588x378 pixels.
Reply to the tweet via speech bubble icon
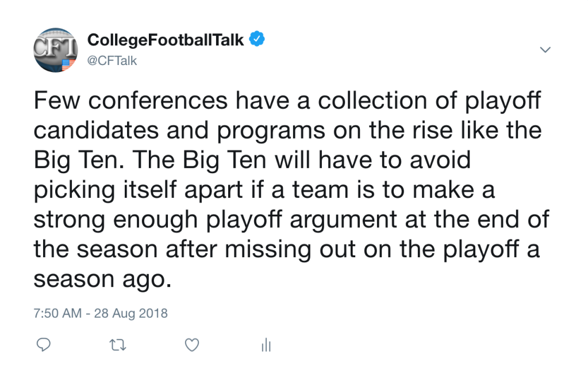pos(44,345)
